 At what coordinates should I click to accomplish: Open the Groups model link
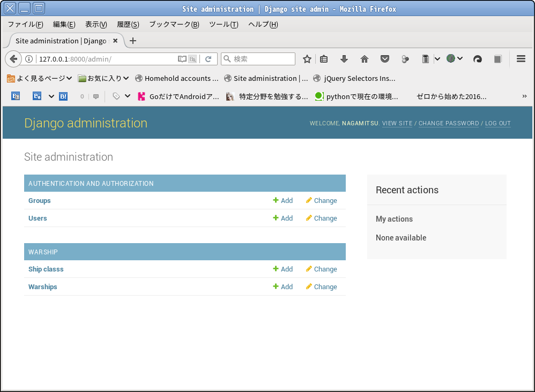[40, 200]
